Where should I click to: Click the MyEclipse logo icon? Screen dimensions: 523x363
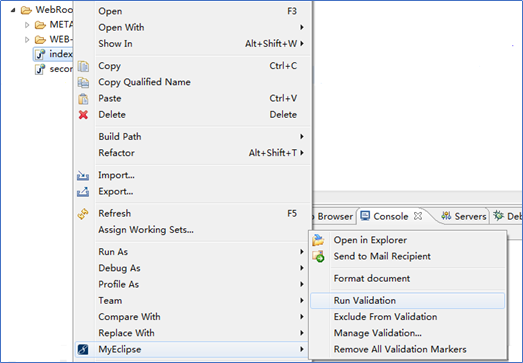coord(83,349)
